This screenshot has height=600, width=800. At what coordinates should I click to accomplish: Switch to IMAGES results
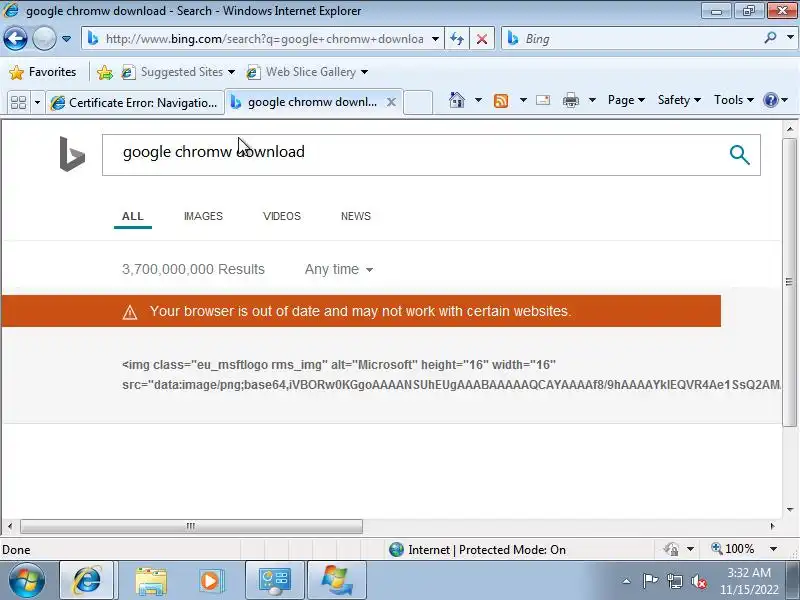click(203, 216)
